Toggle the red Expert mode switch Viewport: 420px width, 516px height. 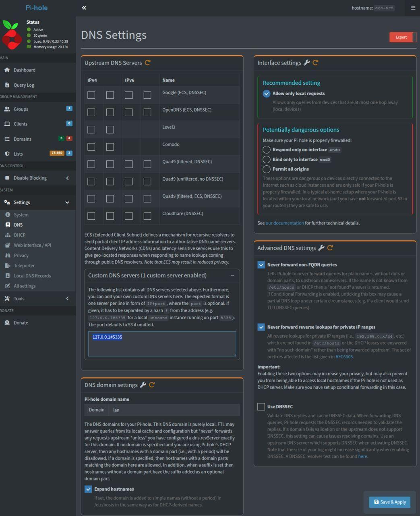[402, 37]
